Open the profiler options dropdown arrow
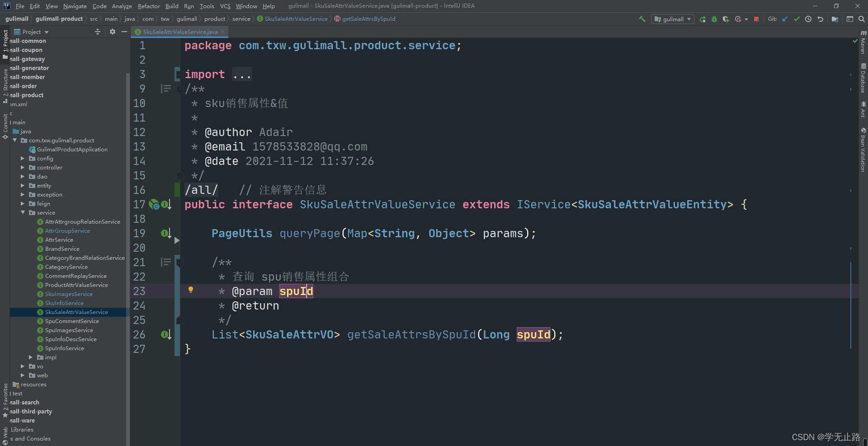The height and width of the screenshot is (446, 868). (x=746, y=19)
